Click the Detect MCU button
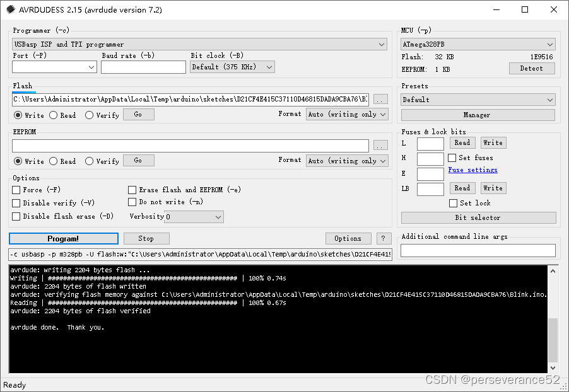The width and height of the screenshot is (569, 392). 532,69
